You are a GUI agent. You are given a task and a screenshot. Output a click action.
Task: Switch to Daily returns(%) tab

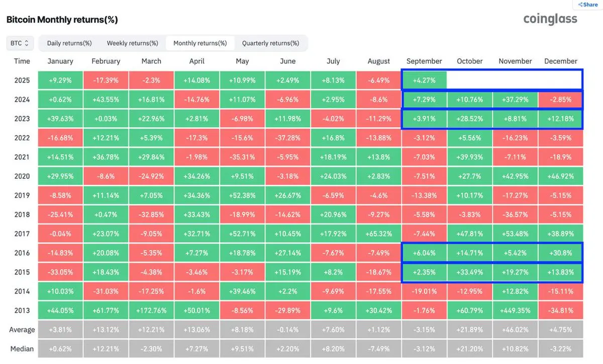[x=69, y=43]
